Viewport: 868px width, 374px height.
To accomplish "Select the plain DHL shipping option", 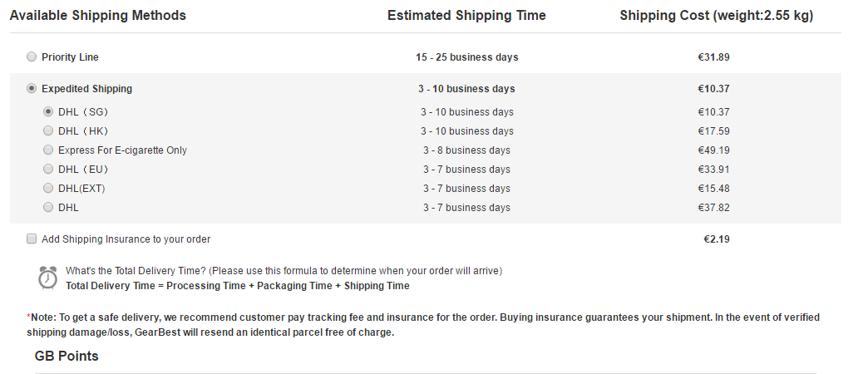I will coord(48,207).
